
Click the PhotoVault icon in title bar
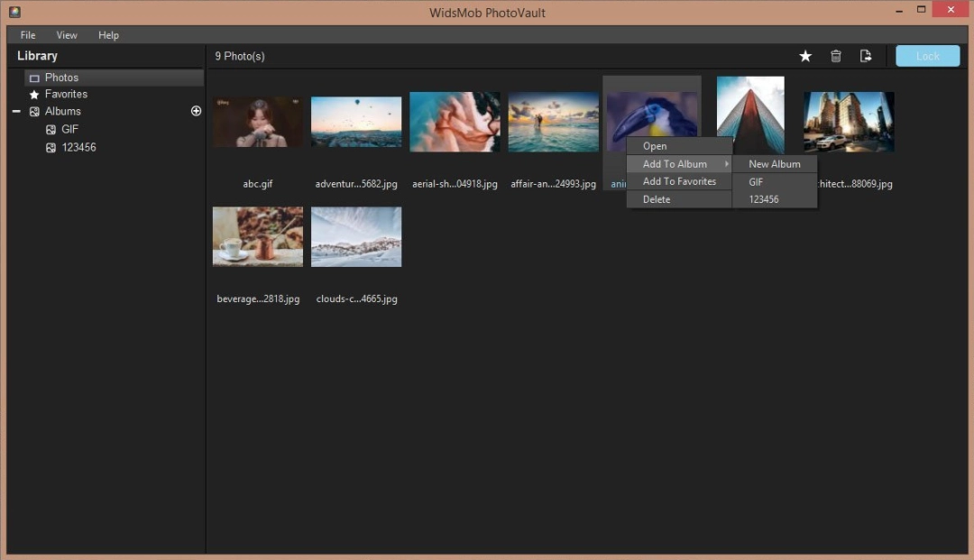[13, 12]
